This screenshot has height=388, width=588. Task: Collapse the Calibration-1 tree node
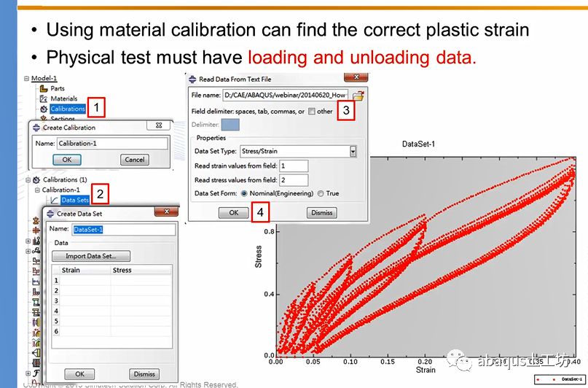(x=37, y=190)
